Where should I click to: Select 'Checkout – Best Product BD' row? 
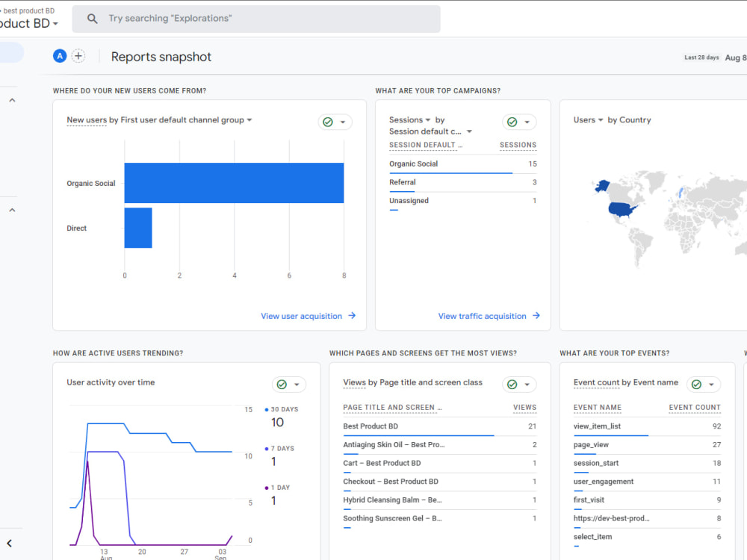click(440, 482)
